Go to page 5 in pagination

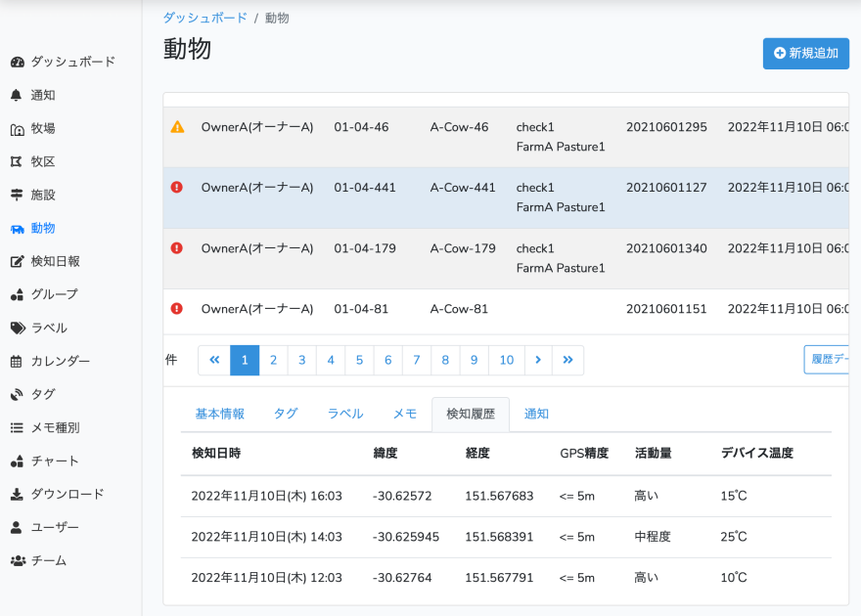[x=359, y=361]
